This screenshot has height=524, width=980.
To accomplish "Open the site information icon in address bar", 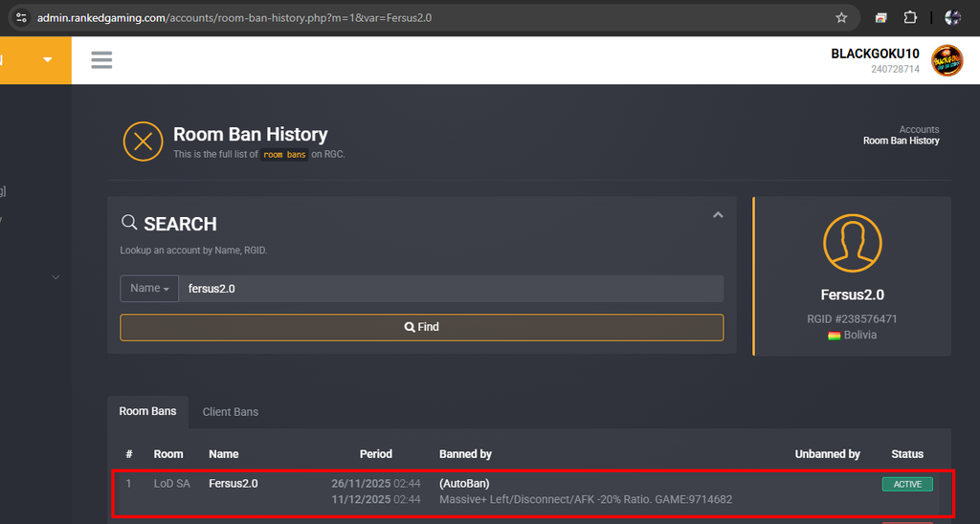I will (21, 17).
